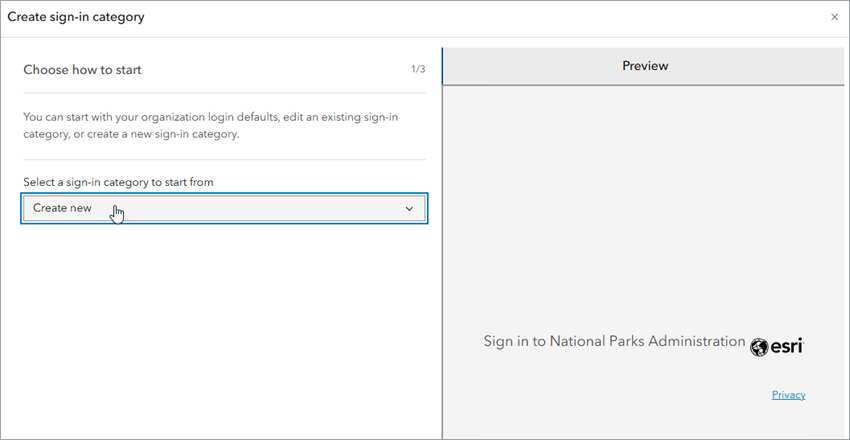Click empty title bar area beside dialog title
850x440 pixels.
(x=450, y=17)
